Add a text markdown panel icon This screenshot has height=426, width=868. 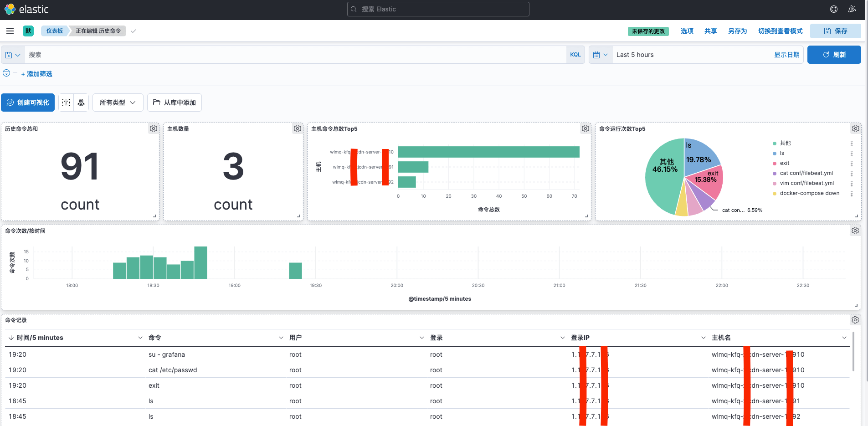[x=66, y=103]
